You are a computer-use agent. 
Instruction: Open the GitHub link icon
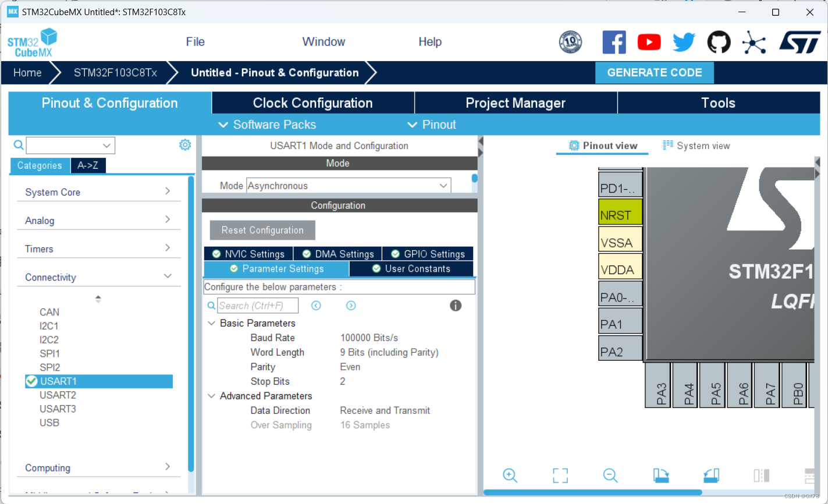(719, 42)
